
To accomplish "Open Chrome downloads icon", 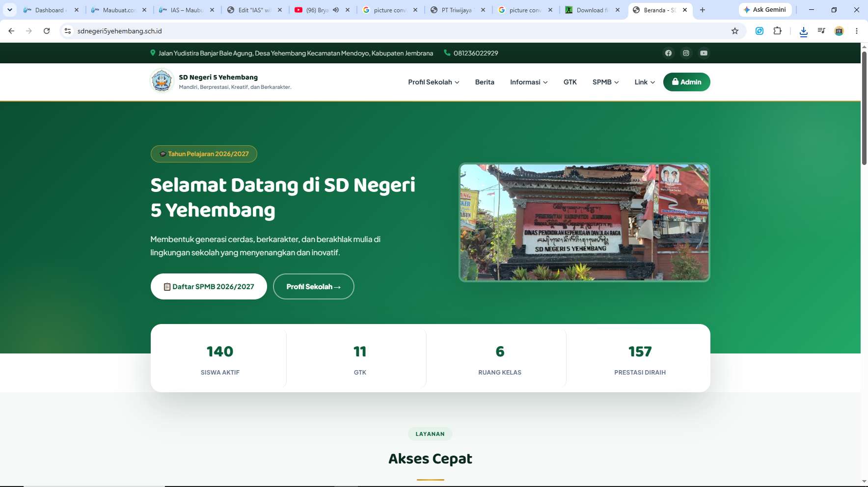I will [x=804, y=31].
